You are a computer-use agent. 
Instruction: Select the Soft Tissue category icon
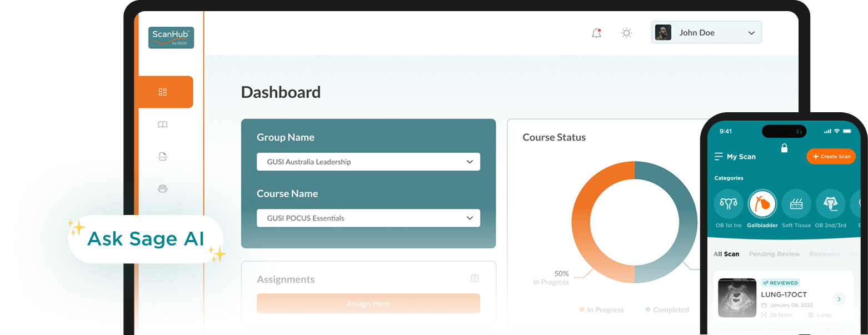click(796, 204)
